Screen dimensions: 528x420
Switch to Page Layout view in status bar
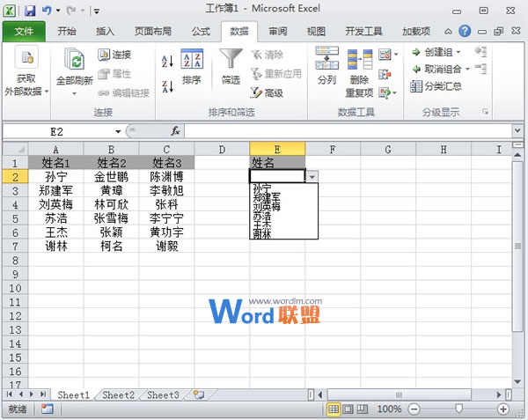348,409
